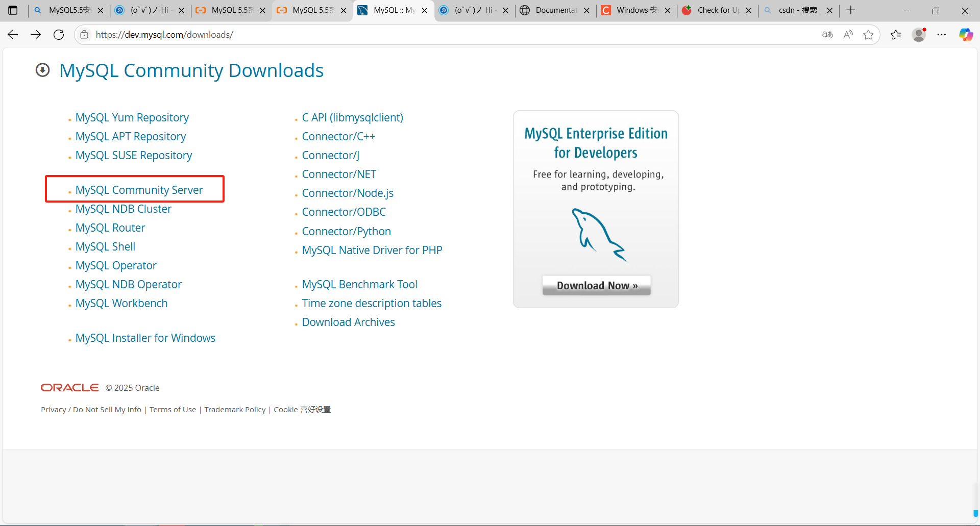The height and width of the screenshot is (526, 980).
Task: Open MySQL NDB Operator link
Action: [x=129, y=284]
